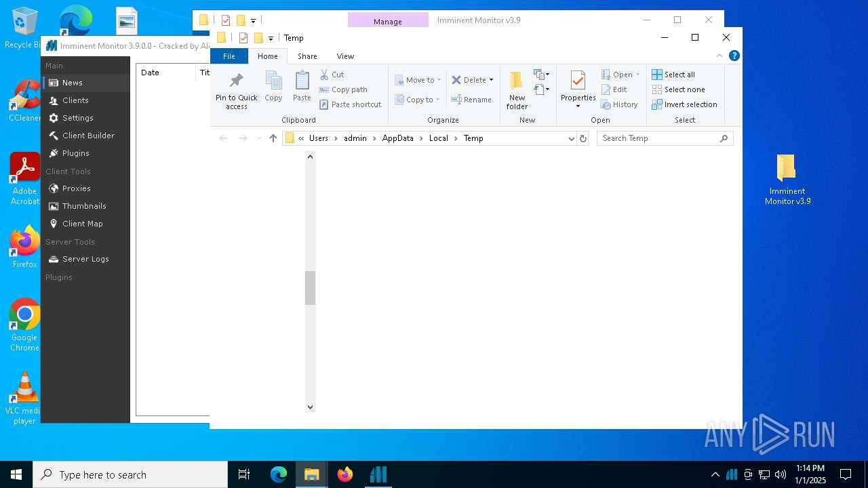Click History in Open group
This screenshot has height=488, width=868.
tap(619, 104)
